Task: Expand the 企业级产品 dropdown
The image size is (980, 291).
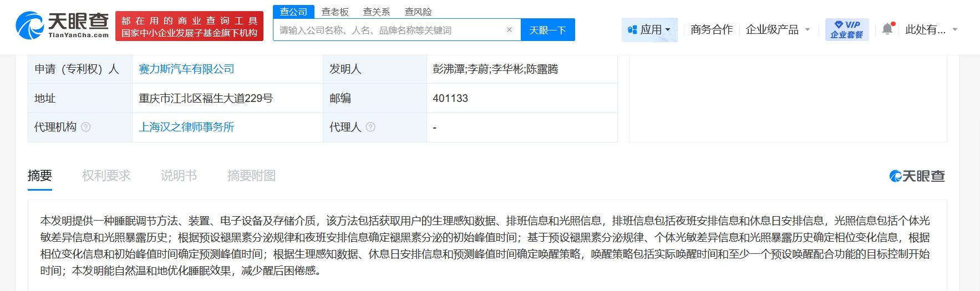Action: coord(778,30)
